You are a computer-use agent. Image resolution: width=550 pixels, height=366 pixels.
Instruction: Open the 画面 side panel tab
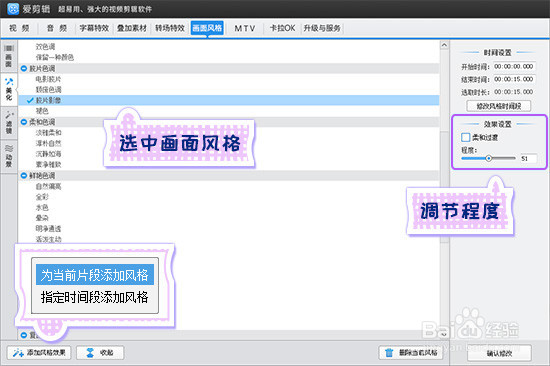pyautogui.click(x=9, y=56)
